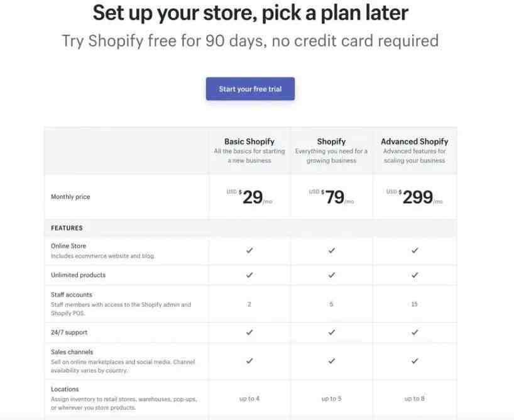
Task: Open the Advanced Shopify plan heading
Action: [x=414, y=141]
